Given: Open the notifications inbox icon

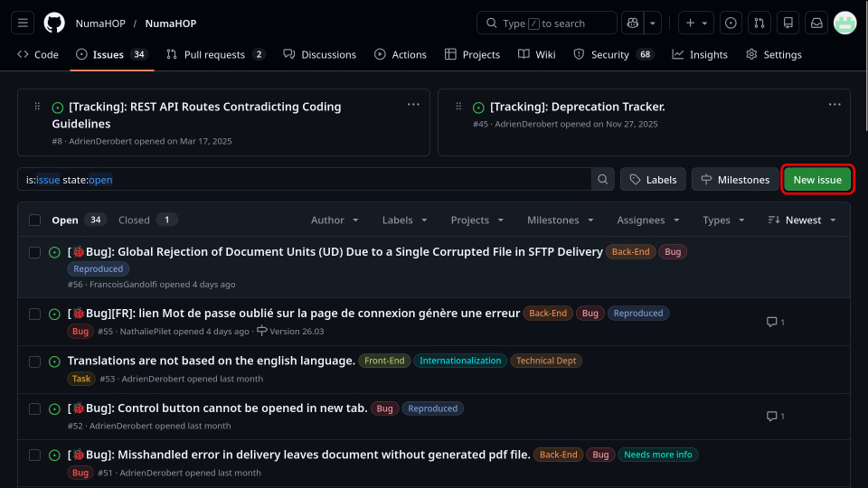Looking at the screenshot, I should (815, 23).
